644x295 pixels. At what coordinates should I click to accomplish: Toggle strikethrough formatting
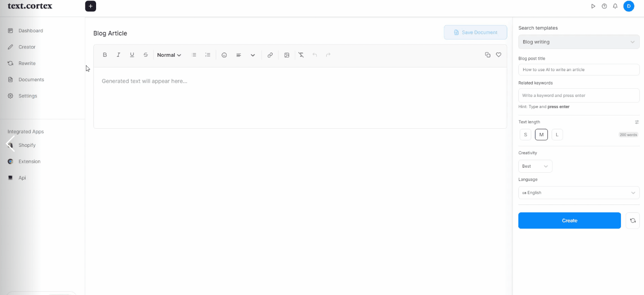click(146, 55)
